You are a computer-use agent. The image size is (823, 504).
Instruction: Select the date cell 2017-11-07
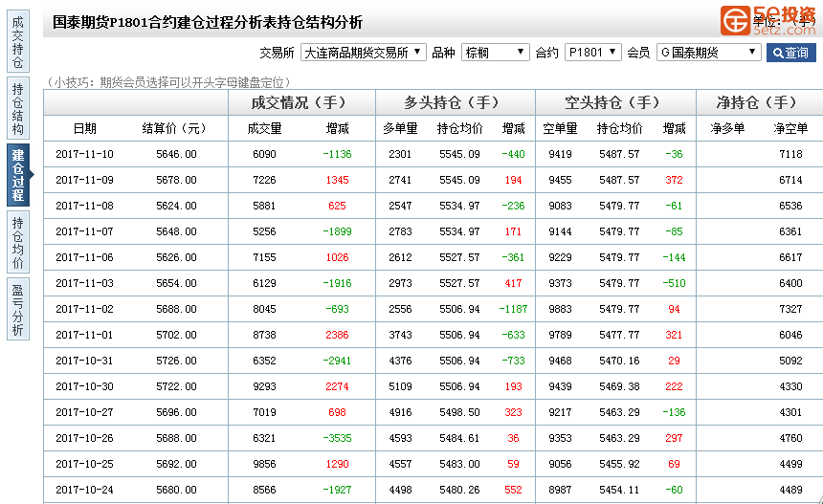pos(84,231)
